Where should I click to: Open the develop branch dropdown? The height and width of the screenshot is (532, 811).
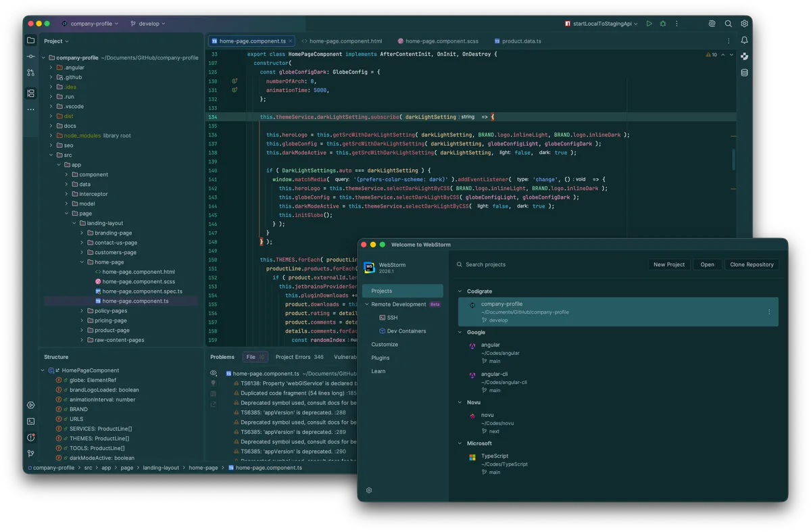(x=148, y=24)
